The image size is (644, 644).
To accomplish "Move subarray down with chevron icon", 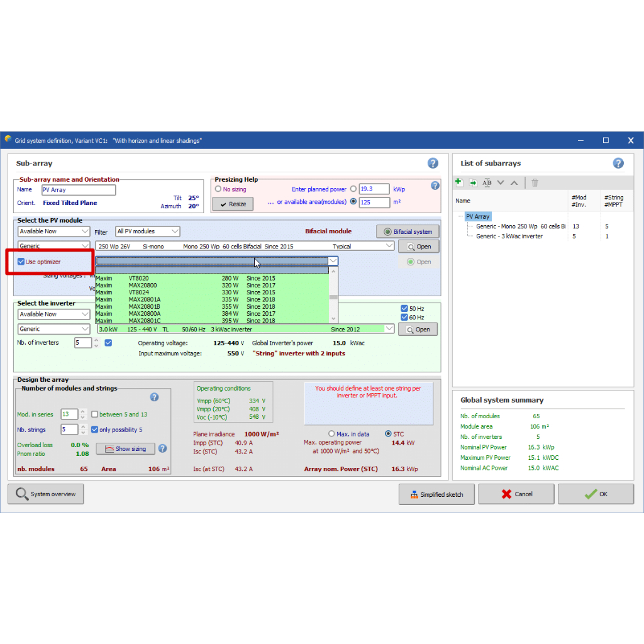I will click(501, 182).
